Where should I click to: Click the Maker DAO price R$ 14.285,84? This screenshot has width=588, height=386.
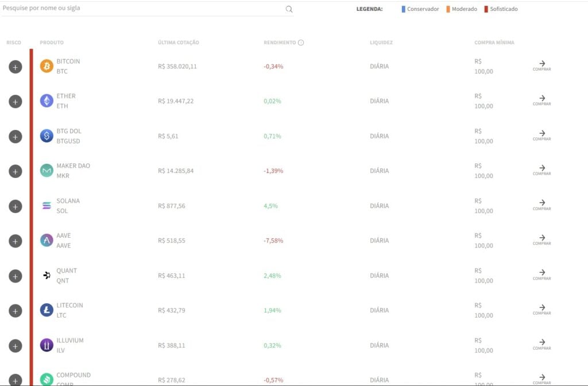pos(176,171)
